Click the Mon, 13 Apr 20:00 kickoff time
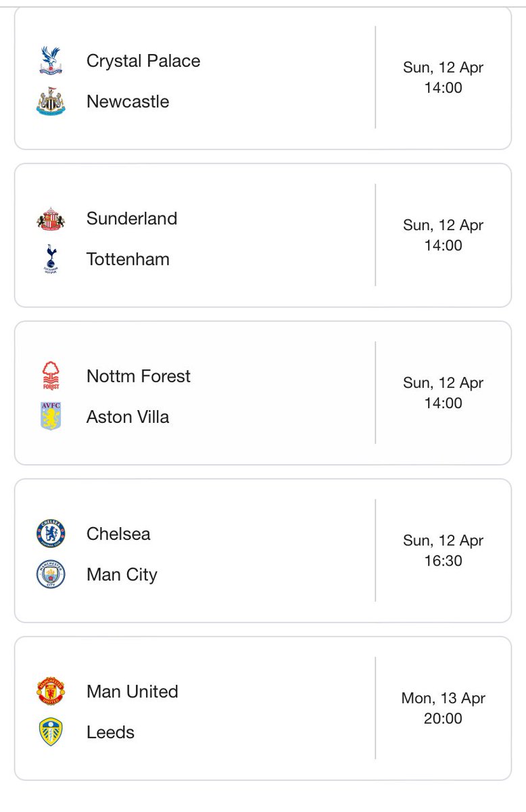The image size is (526, 812). point(443,708)
